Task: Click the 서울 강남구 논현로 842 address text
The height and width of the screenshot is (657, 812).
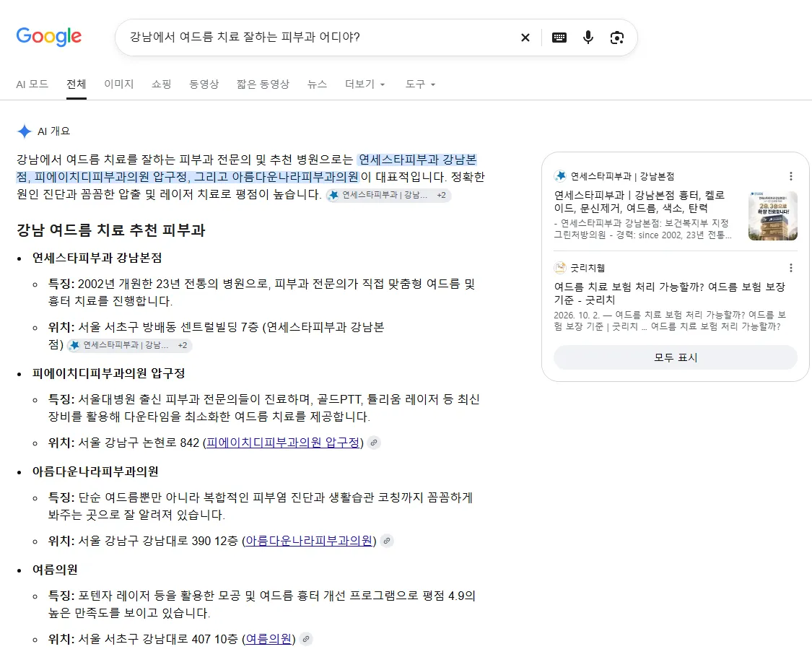Action: coord(139,443)
